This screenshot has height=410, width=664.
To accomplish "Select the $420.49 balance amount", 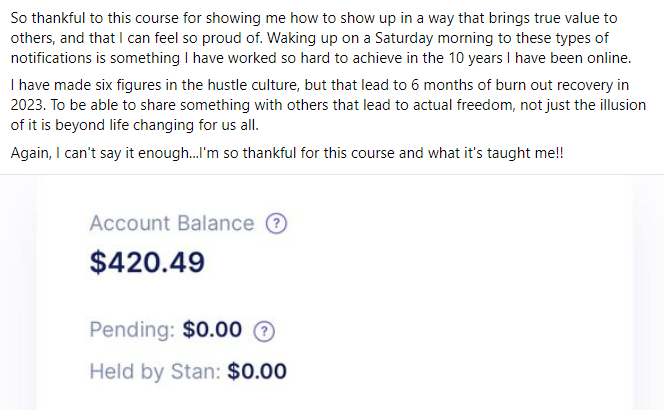I will click(x=147, y=262).
